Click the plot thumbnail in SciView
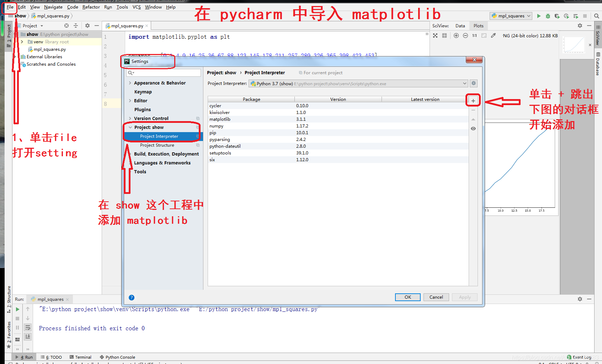 coord(574,45)
